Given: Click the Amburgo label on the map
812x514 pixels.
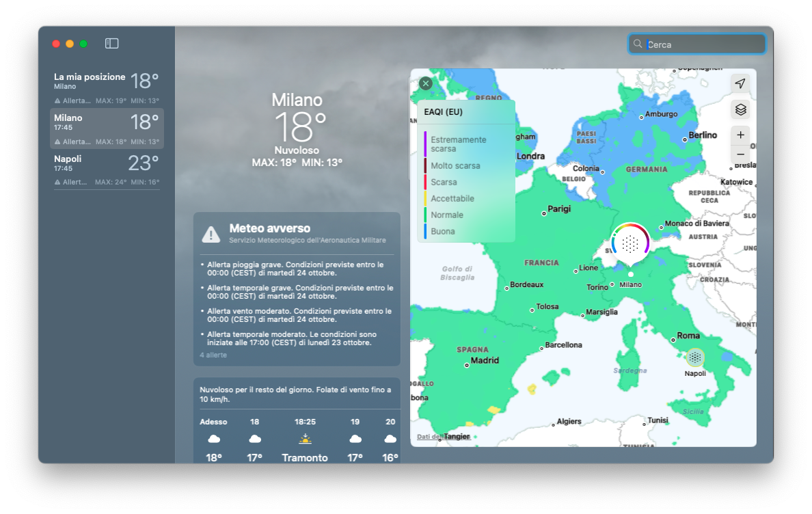Looking at the screenshot, I should coord(662,114).
